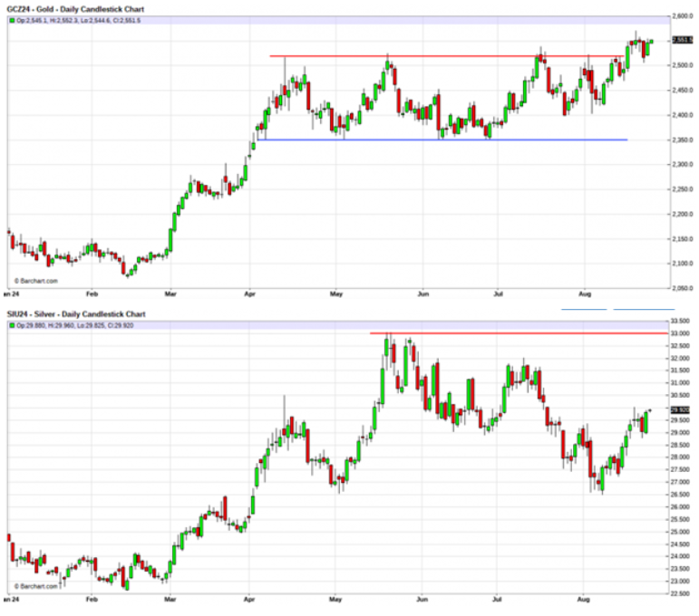Click the green legend square on gold chart
The height and width of the screenshot is (616, 699).
(x=11, y=21)
